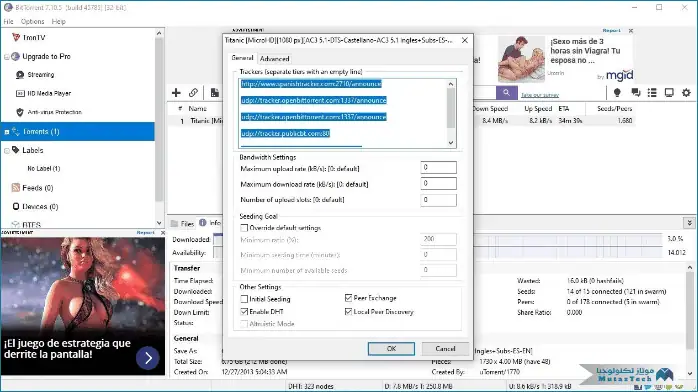Open the File menu
Viewport: 698px width, 392px height.
8,21
